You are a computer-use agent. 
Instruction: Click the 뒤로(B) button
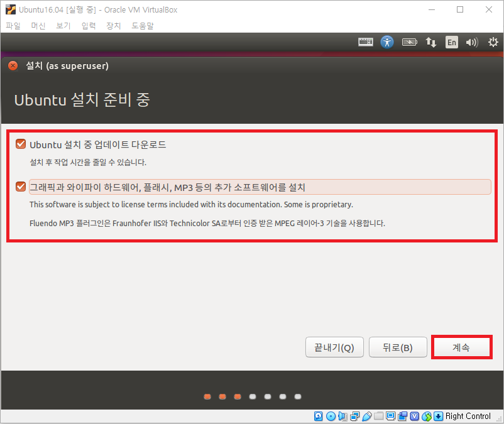pos(398,347)
